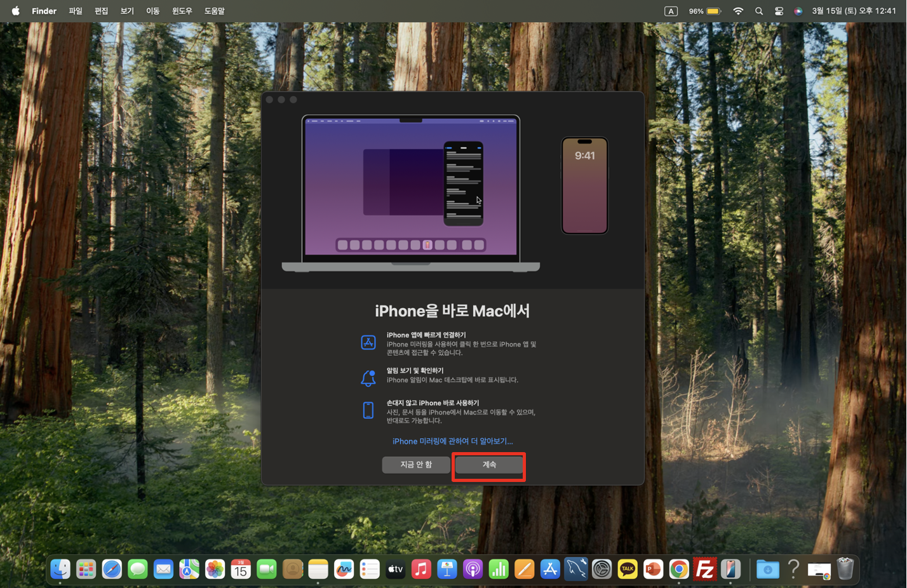This screenshot has height=588, width=907.
Task: Open the Wi-Fi status menu
Action: coord(738,11)
